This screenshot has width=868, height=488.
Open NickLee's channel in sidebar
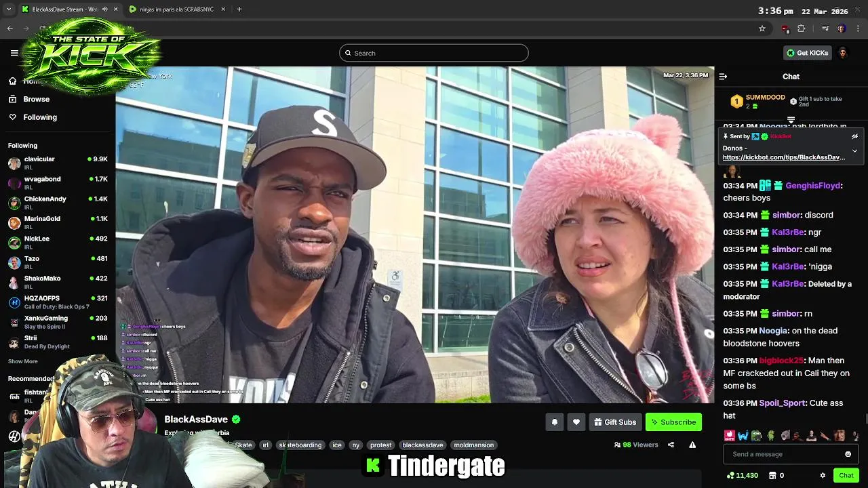(x=58, y=243)
